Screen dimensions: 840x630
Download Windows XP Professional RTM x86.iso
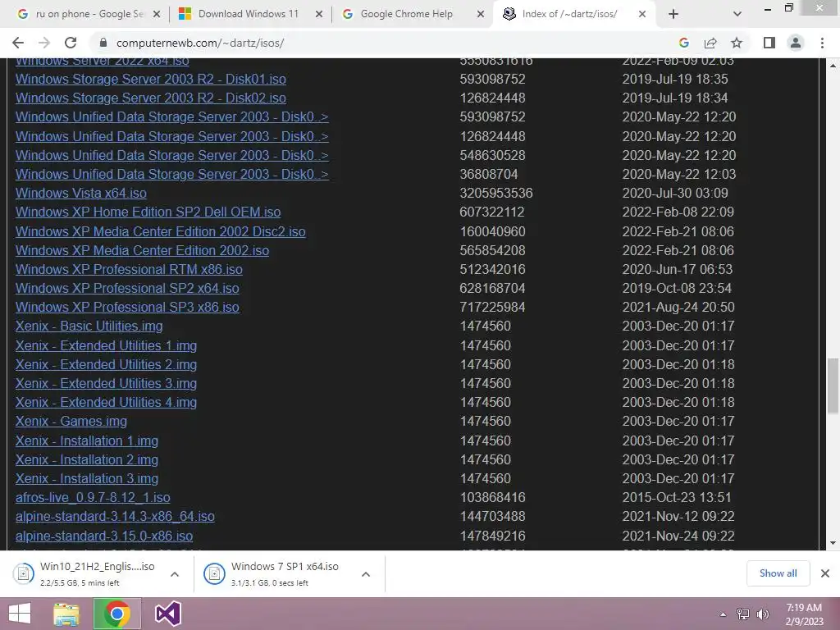click(x=129, y=269)
